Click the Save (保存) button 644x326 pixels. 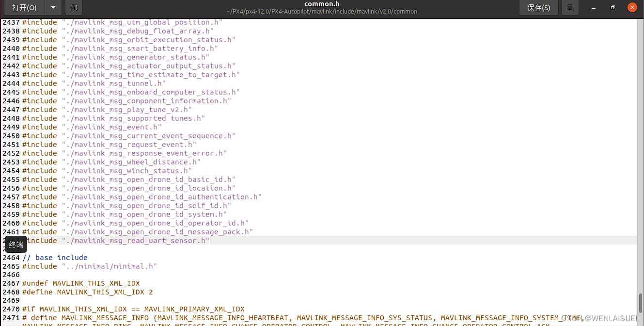(x=538, y=8)
